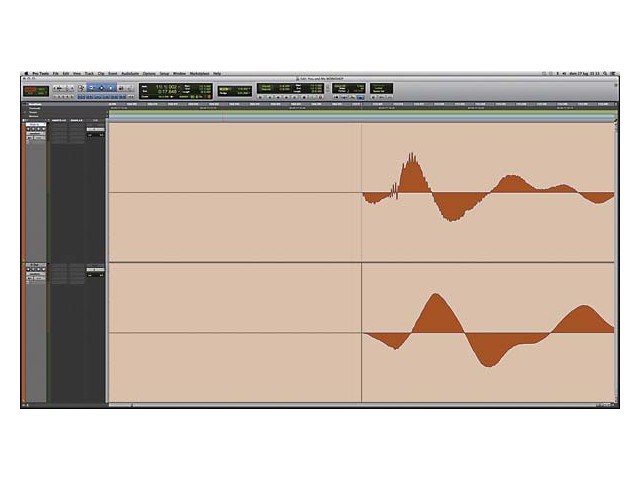The height and width of the screenshot is (480, 640).
Task: Click the horizontal zoom in button
Action: point(71,88)
